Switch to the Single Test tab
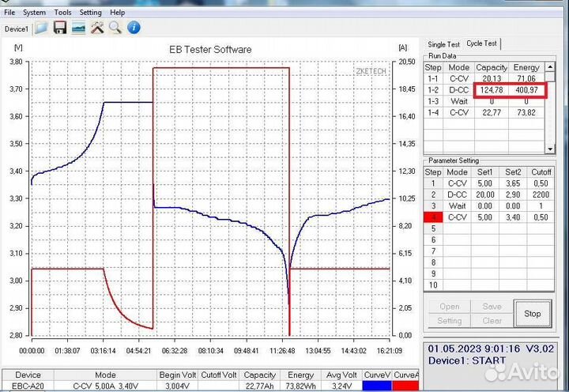 coord(443,44)
